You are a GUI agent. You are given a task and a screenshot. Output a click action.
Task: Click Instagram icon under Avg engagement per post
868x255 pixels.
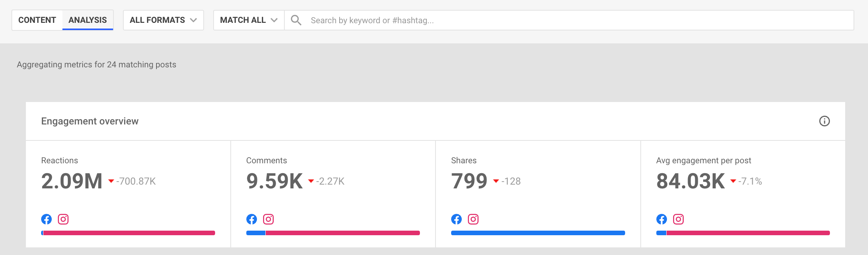[678, 219]
